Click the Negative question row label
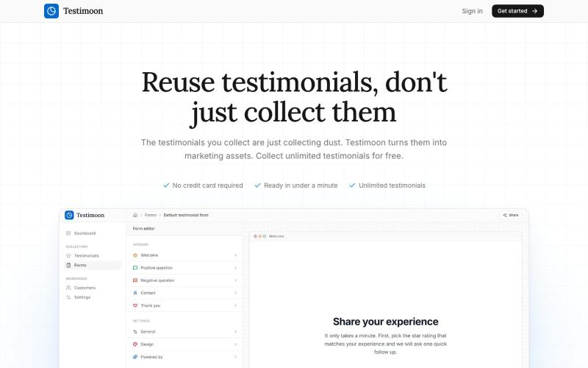Viewport: 588px width, 368px height. (157, 280)
